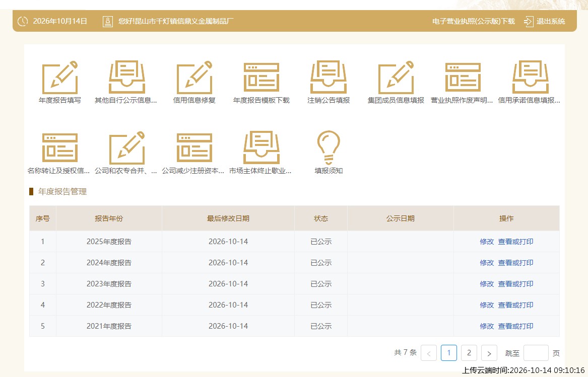
Task: Select the 2025年度报告 cell
Action: pos(109,242)
